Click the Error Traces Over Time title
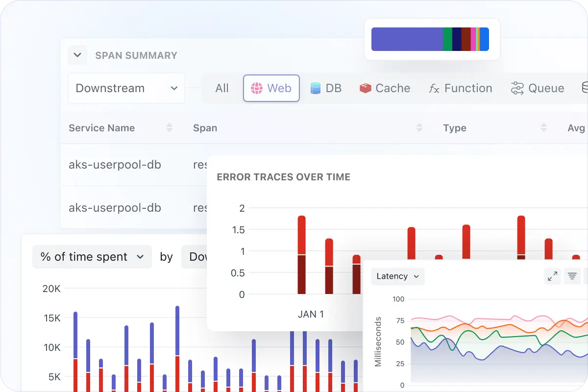The width and height of the screenshot is (588, 392). coord(283,177)
